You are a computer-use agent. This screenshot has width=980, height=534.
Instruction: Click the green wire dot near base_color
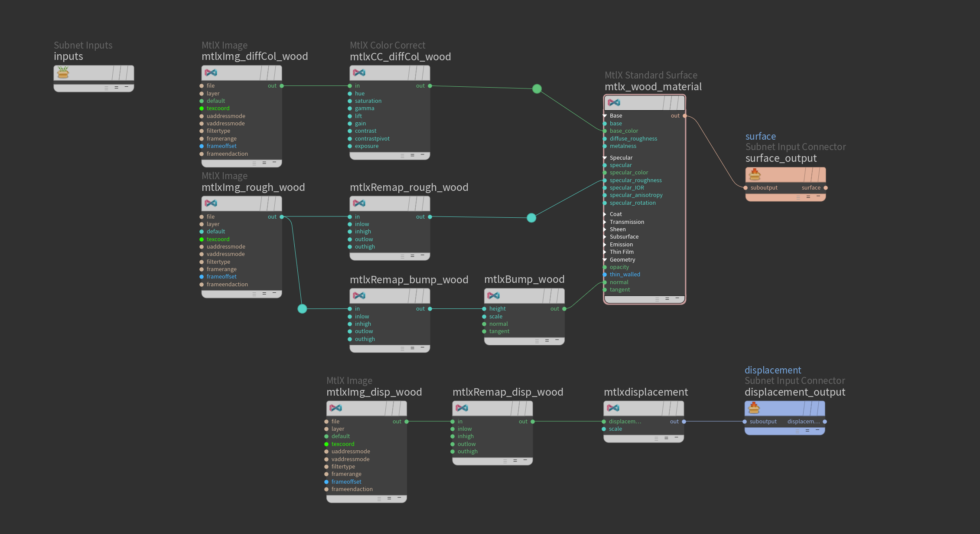537,89
